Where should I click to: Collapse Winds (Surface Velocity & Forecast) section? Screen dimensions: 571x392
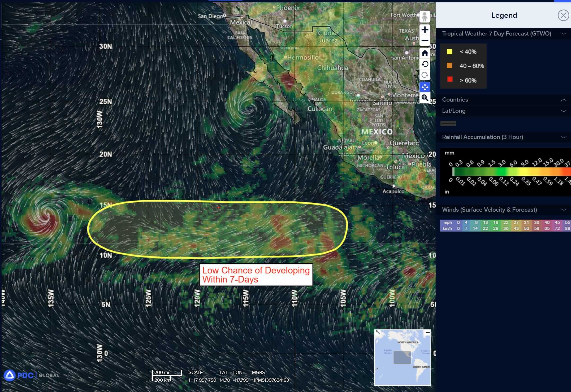[x=564, y=210]
